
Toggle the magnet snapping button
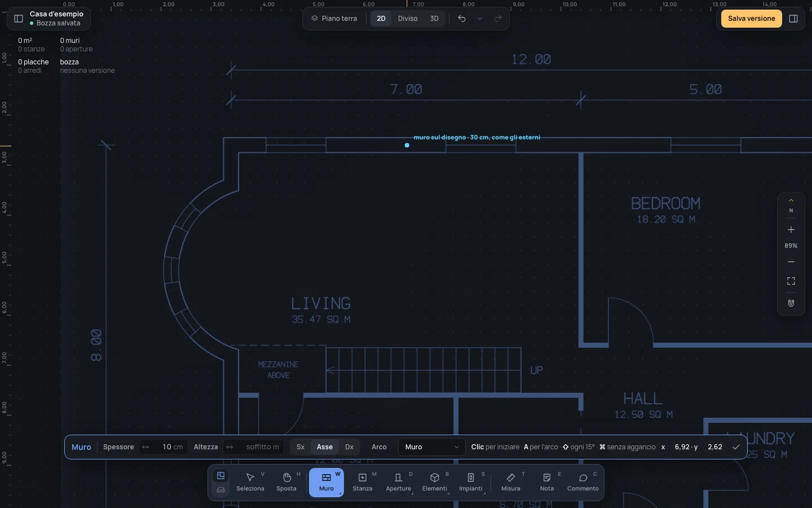791,303
